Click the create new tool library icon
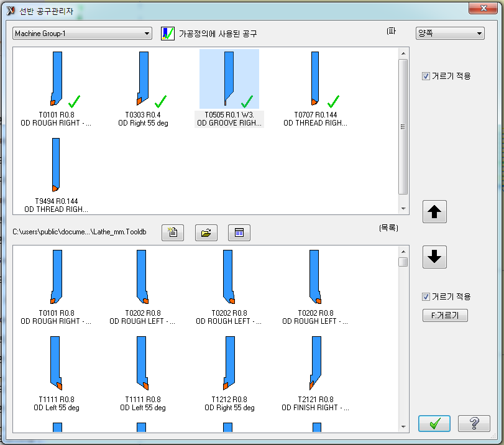The width and height of the screenshot is (504, 445). pyautogui.click(x=173, y=232)
